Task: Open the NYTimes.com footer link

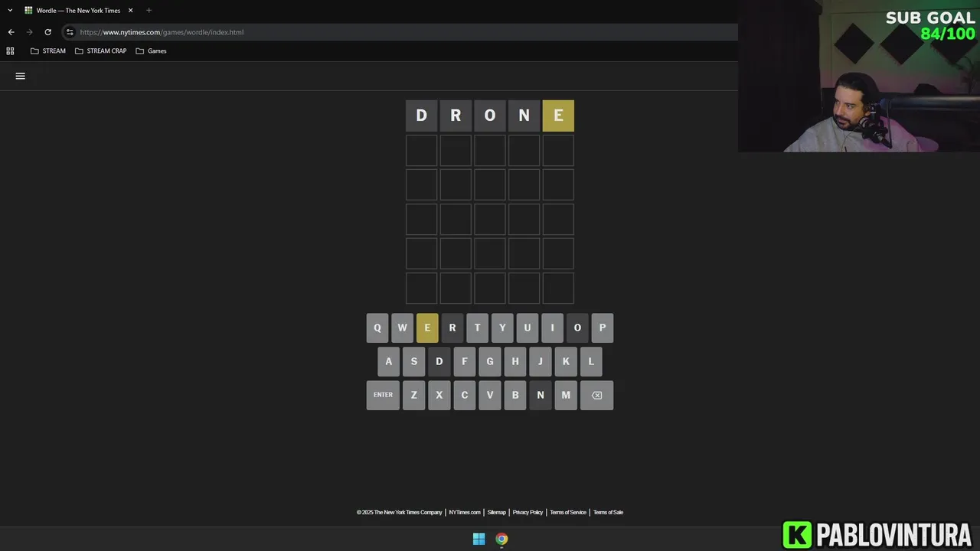Action: [x=465, y=512]
